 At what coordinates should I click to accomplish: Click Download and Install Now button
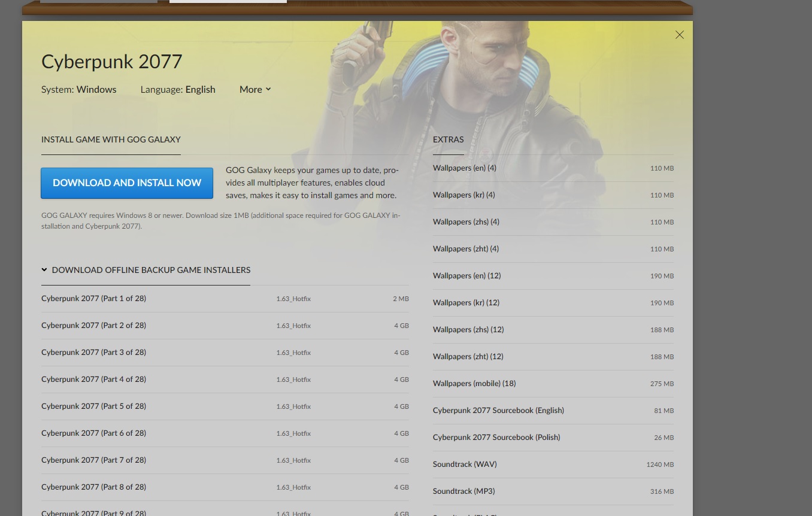click(127, 183)
